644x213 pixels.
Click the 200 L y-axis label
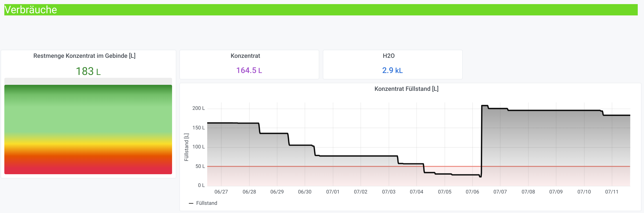199,108
